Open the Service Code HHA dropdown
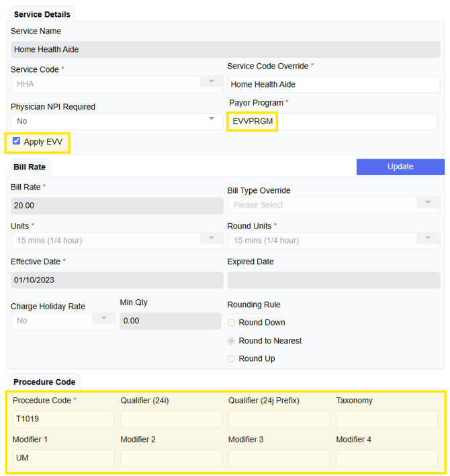This screenshot has width=450, height=476. click(x=117, y=84)
